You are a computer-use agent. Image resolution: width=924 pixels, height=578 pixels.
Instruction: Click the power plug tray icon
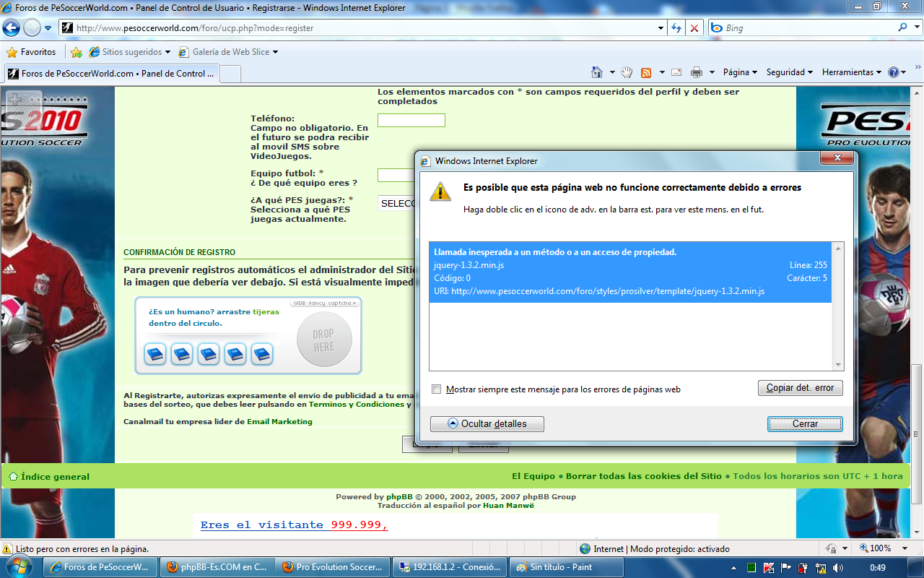coord(803,568)
